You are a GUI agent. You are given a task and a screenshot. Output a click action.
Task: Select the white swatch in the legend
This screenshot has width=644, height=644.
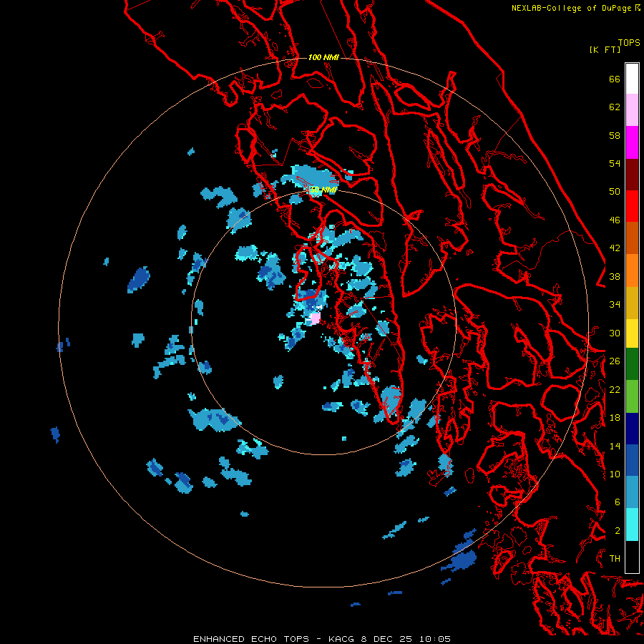(x=632, y=79)
